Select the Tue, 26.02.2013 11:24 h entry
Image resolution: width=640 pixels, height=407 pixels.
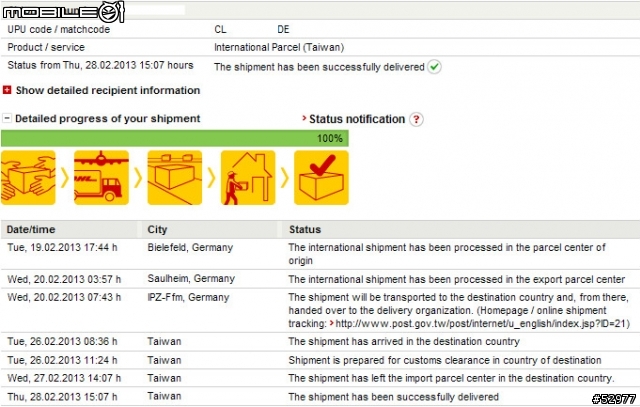click(x=62, y=360)
